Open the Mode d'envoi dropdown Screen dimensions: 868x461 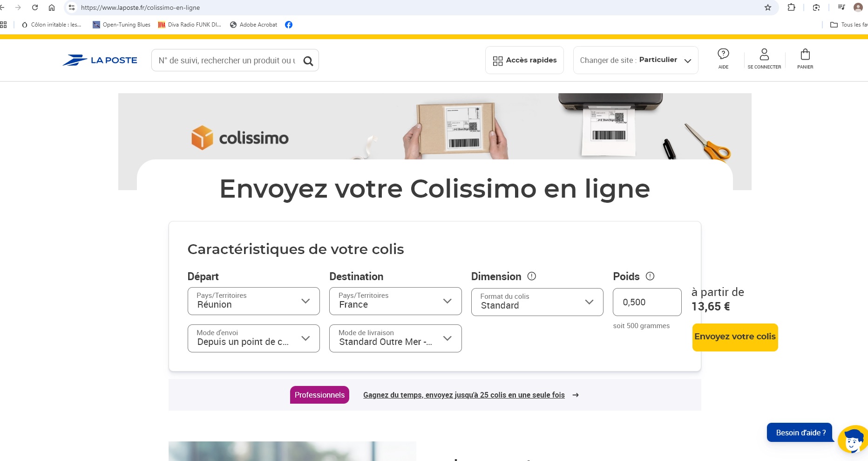point(254,338)
